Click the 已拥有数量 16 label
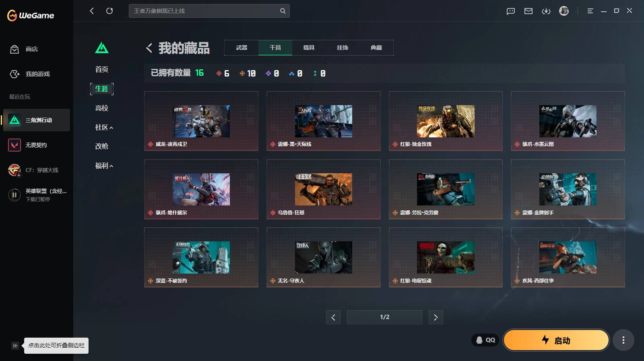644x361 pixels. [177, 73]
